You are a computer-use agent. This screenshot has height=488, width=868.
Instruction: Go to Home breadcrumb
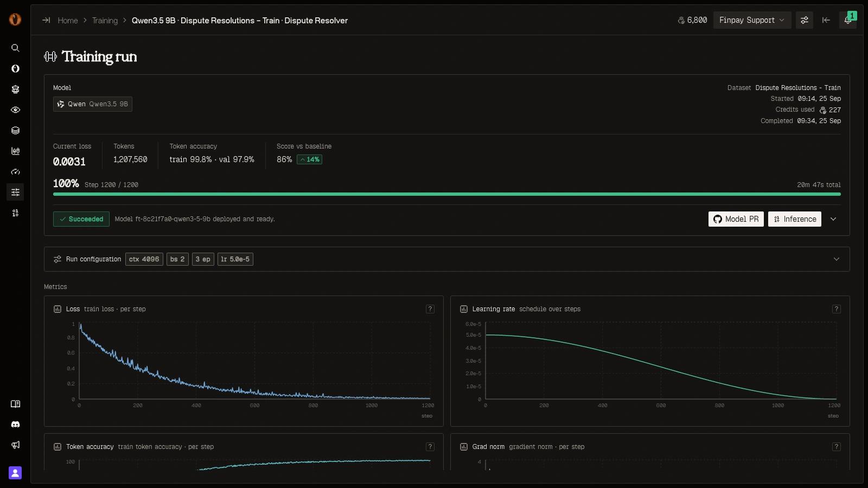pos(68,21)
